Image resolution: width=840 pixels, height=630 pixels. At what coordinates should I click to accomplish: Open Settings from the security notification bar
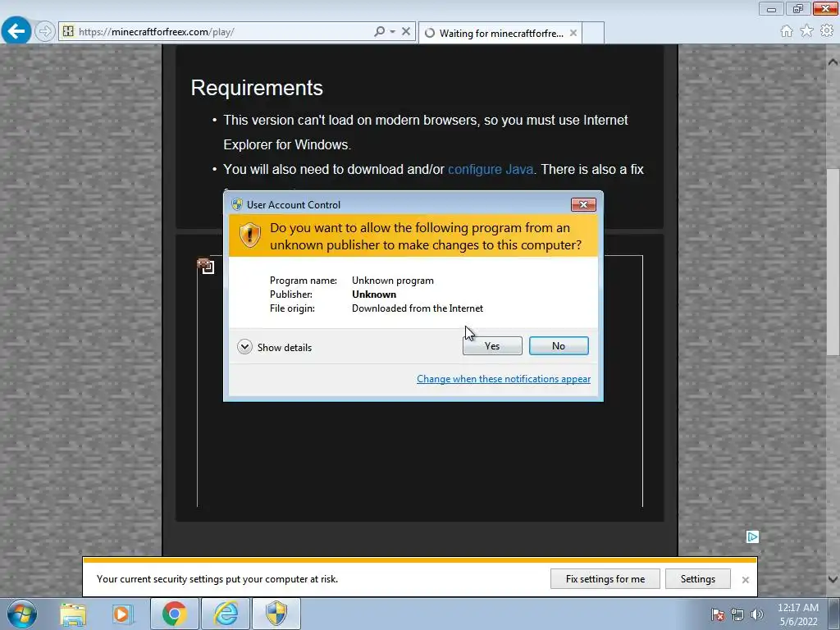[x=697, y=579]
